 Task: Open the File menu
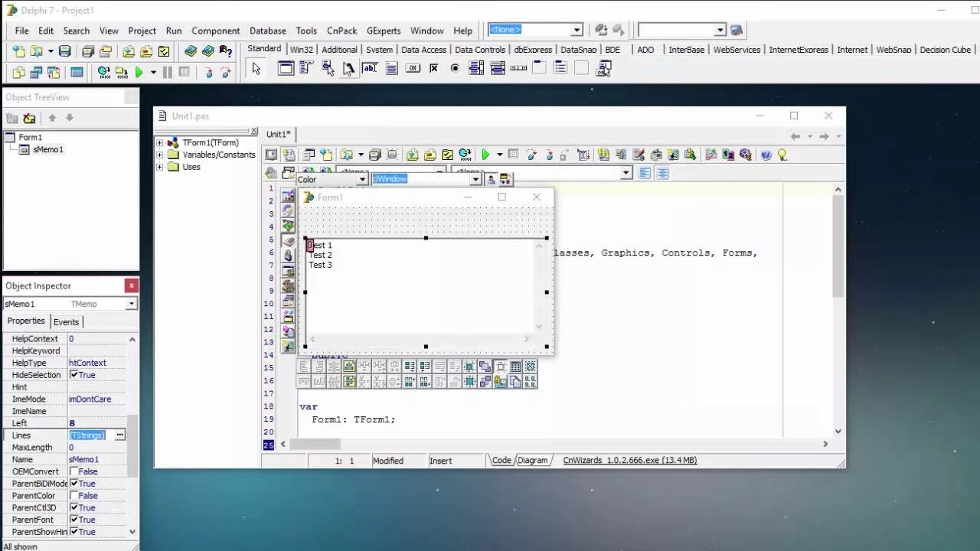point(21,31)
